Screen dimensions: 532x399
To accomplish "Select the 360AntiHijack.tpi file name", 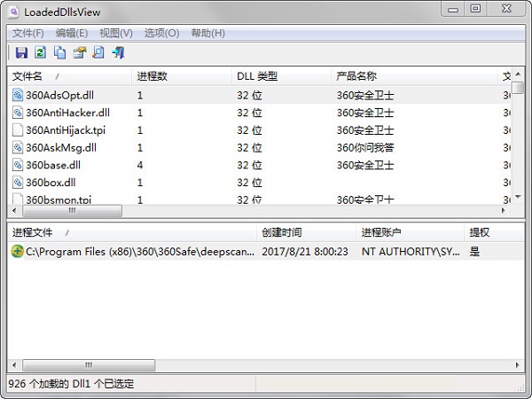I will tap(66, 130).
